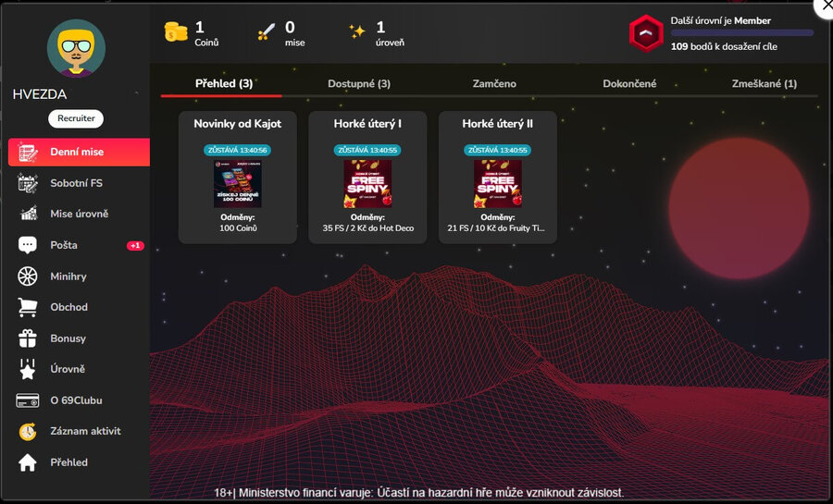This screenshot has height=504, width=833.
Task: Click the +1 Pošta notification badge
Action: 135,246
